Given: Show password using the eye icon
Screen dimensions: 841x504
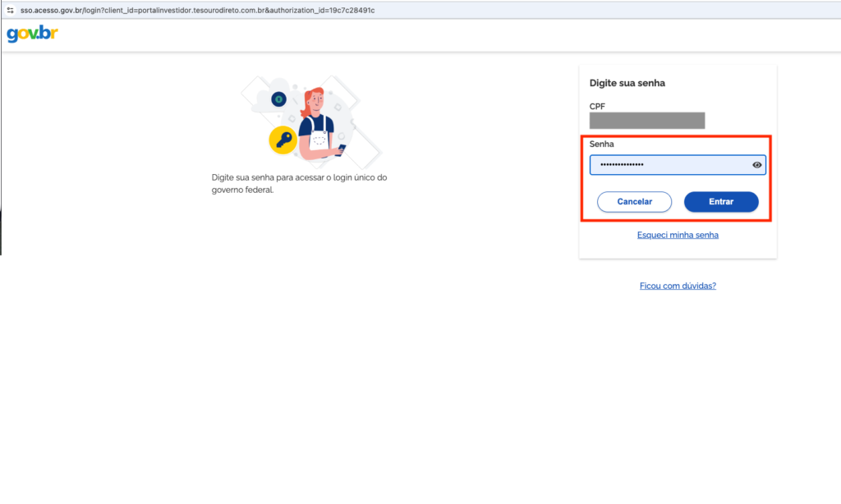Looking at the screenshot, I should pyautogui.click(x=757, y=165).
